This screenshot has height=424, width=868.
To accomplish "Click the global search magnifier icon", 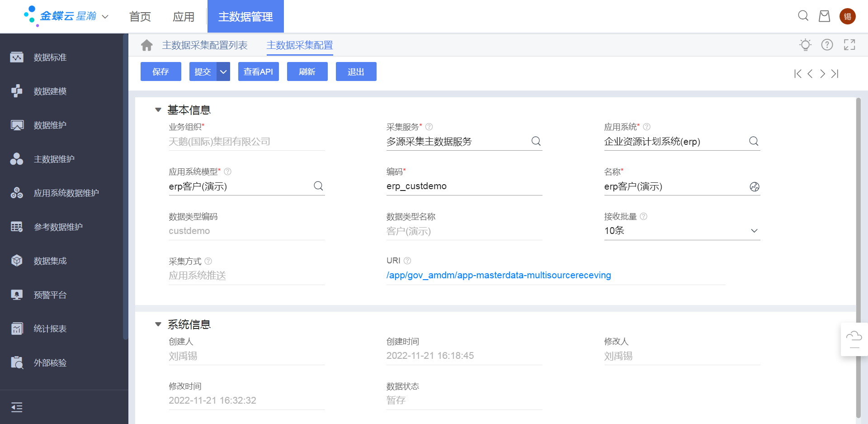I will point(803,16).
